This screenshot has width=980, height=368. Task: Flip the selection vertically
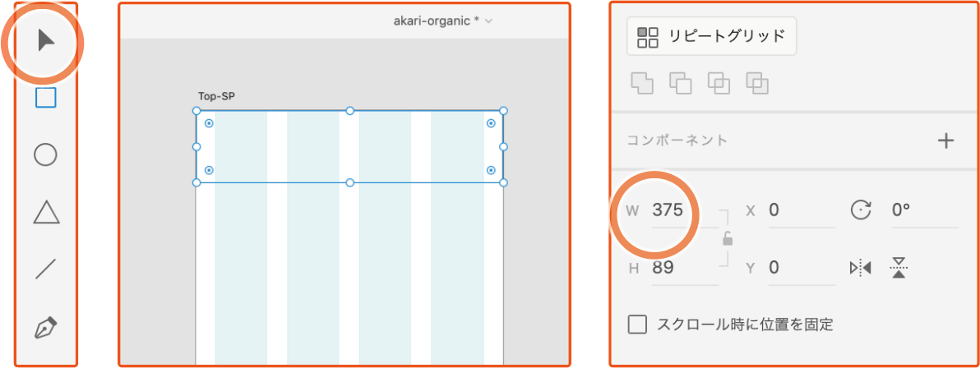click(x=899, y=268)
